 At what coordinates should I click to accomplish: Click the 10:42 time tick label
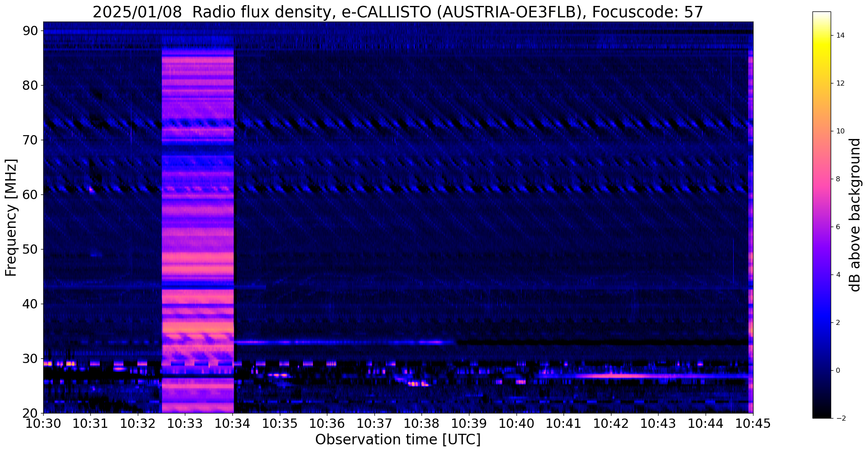coord(611,423)
